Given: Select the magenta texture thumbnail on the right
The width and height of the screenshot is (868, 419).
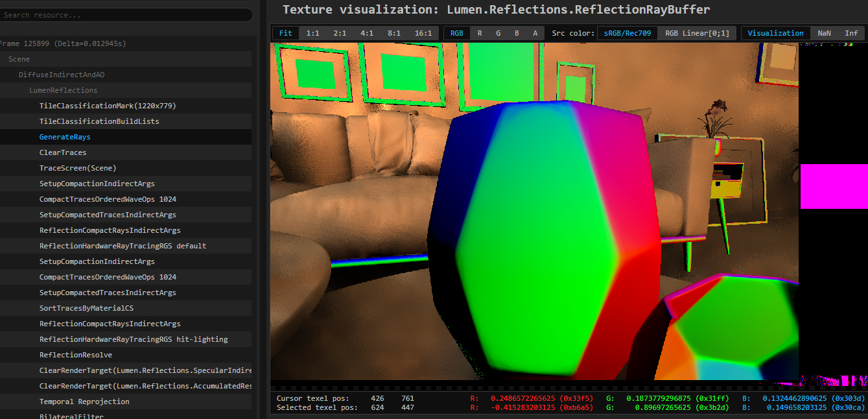Looking at the screenshot, I should (834, 187).
